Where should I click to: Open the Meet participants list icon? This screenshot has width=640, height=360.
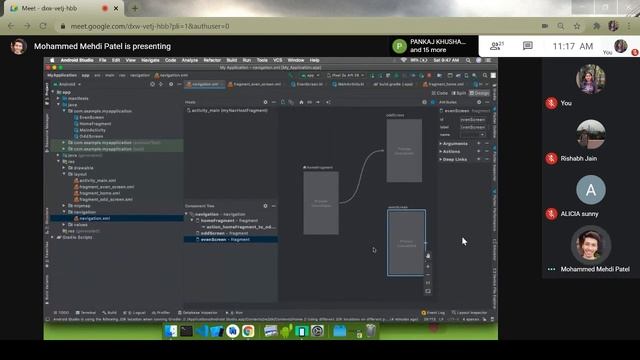(x=496, y=46)
